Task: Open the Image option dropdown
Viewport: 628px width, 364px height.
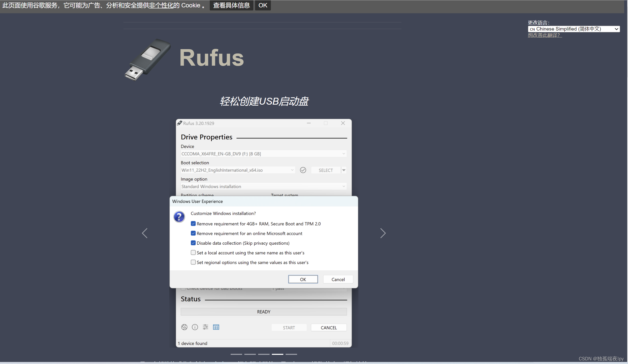Action: click(263, 186)
